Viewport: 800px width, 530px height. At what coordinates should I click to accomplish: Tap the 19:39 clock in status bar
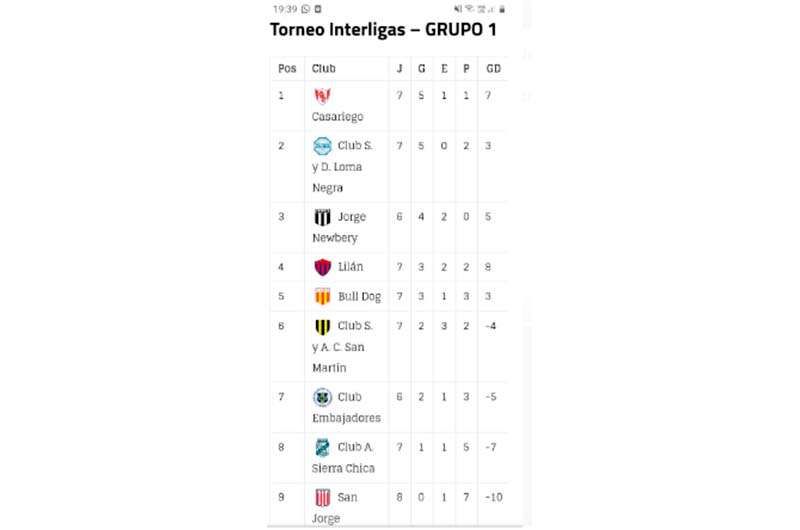click(285, 9)
